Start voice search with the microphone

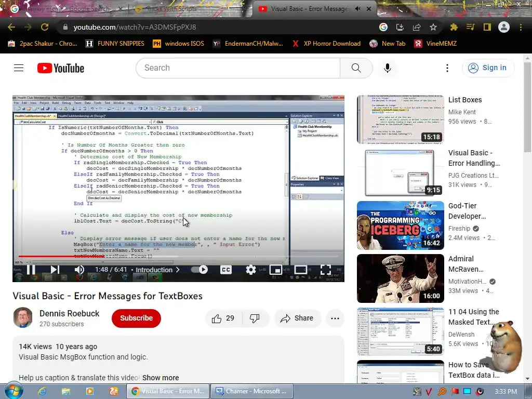388,68
